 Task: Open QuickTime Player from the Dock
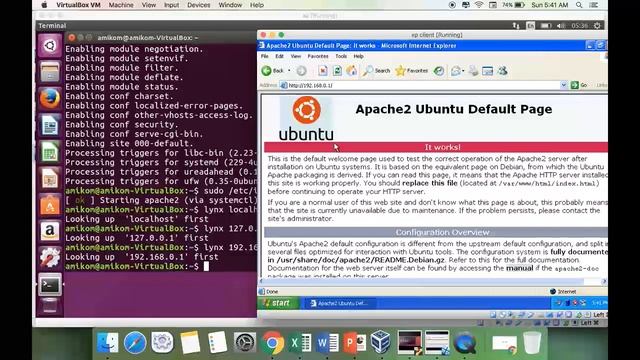tap(465, 342)
